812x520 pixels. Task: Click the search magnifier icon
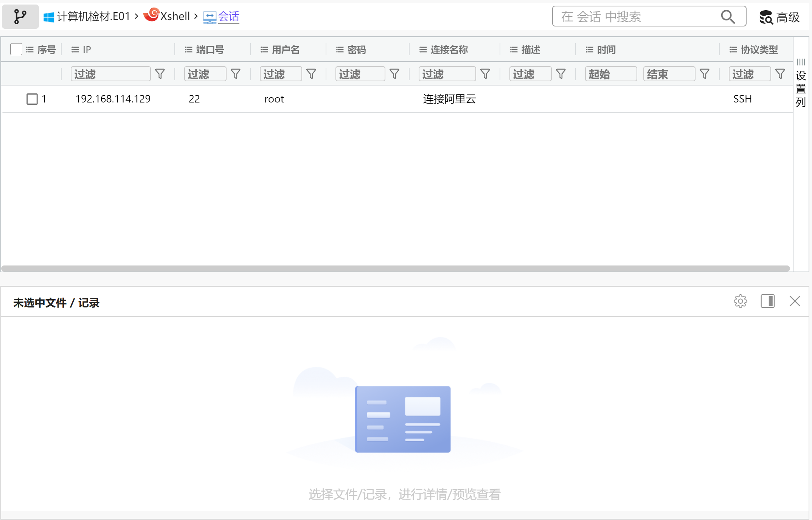727,17
